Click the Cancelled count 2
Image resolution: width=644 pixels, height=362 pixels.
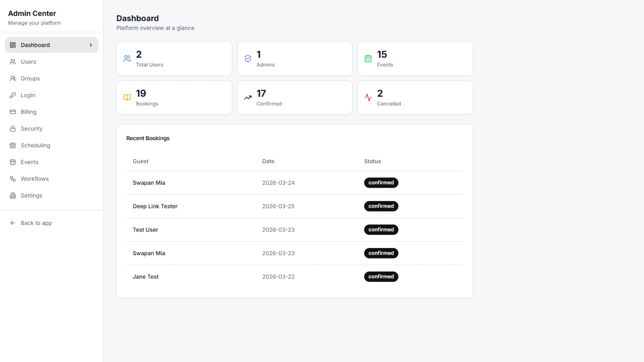pos(380,93)
